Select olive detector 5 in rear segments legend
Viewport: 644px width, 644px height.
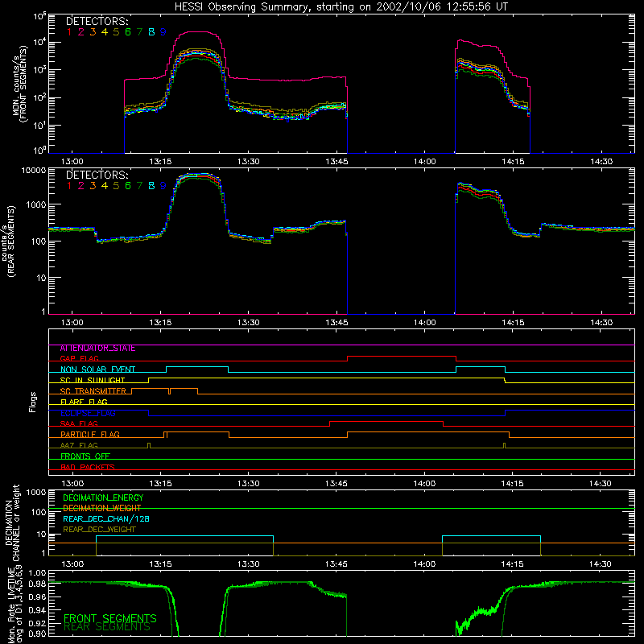[x=116, y=186]
